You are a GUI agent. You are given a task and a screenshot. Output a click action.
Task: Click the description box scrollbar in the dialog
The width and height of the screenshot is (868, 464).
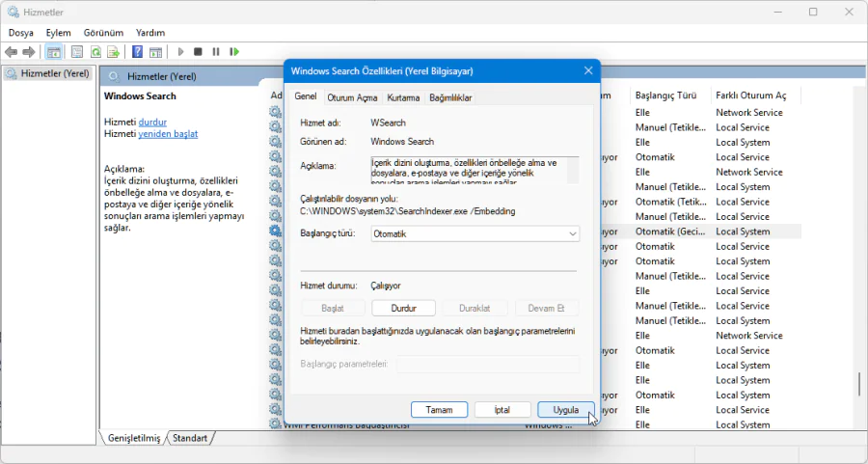pyautogui.click(x=573, y=170)
